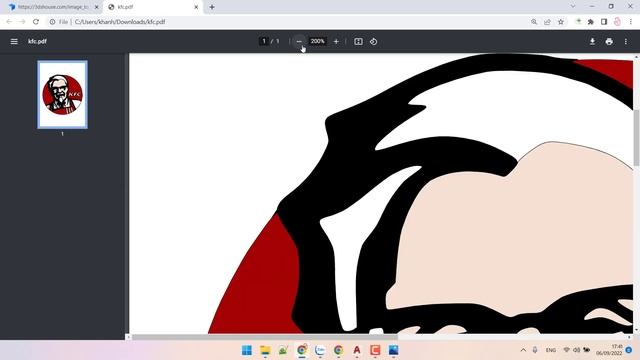640x360 pixels.
Task: Bookmark this tab with the star icon
Action: click(x=561, y=22)
